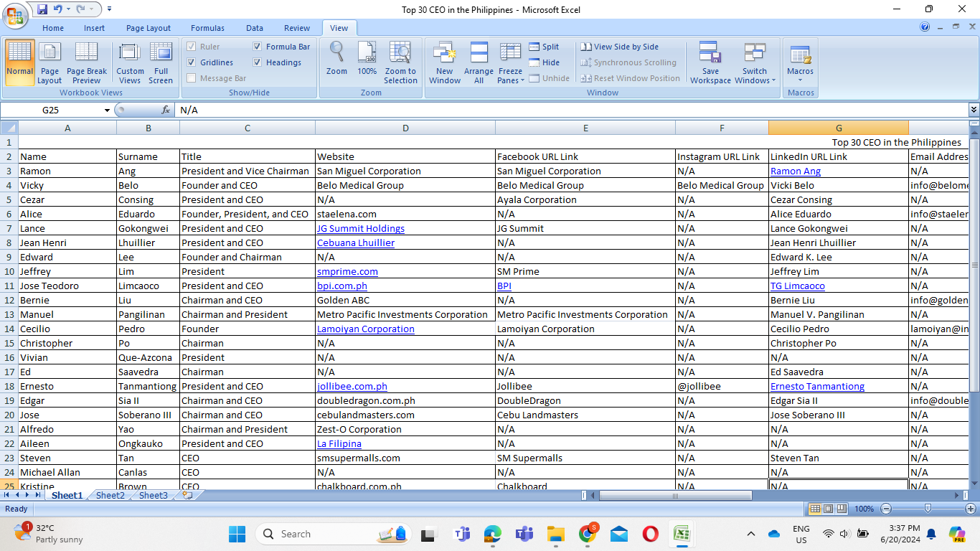Open the Review ribbon tab
980x551 pixels.
point(297,28)
